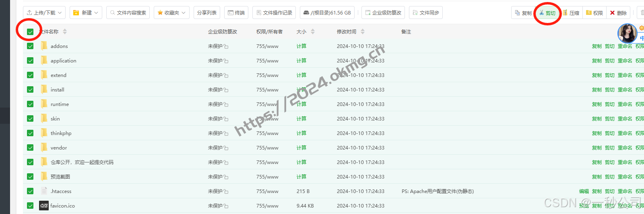
Task: Open the runtime folder icon
Action: (44, 104)
